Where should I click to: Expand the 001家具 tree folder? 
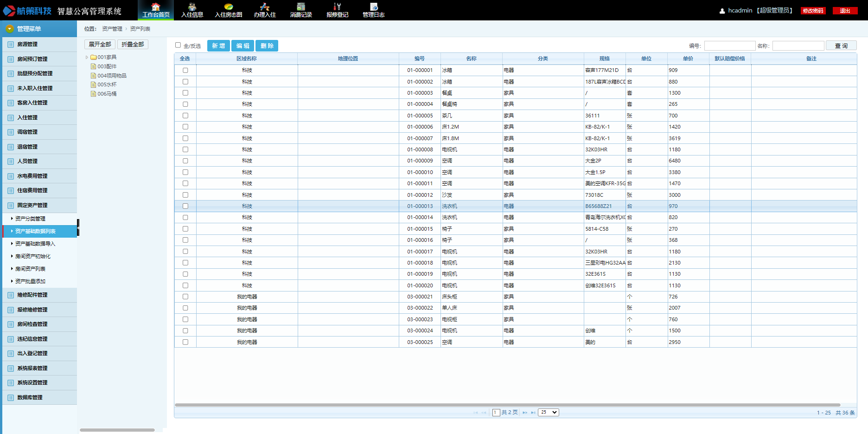(87, 58)
